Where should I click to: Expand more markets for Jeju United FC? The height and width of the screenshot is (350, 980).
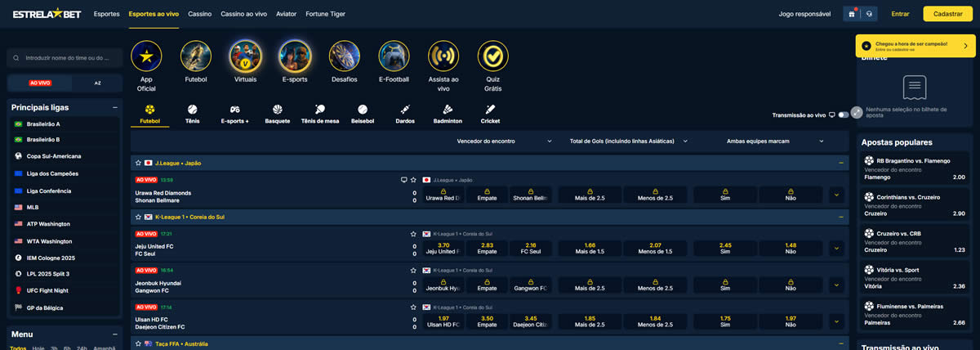[835, 249]
